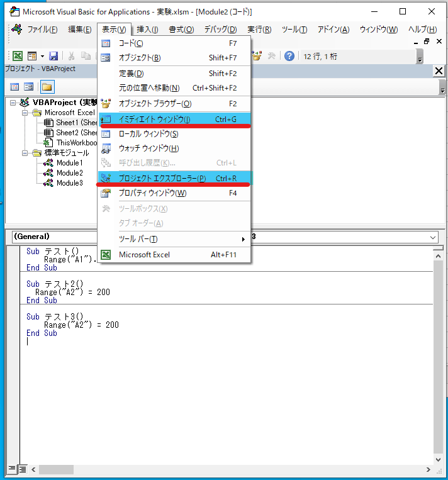Image resolution: width=448 pixels, height=480 pixels.
Task: Open Object Browser from the toolbar icon
Action: click(x=257, y=56)
